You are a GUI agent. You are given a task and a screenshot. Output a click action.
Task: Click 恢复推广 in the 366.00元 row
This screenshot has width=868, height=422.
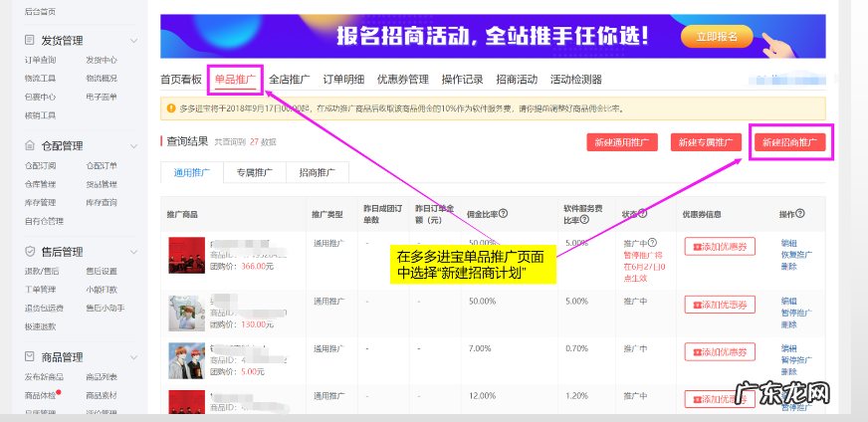pyautogui.click(x=796, y=254)
